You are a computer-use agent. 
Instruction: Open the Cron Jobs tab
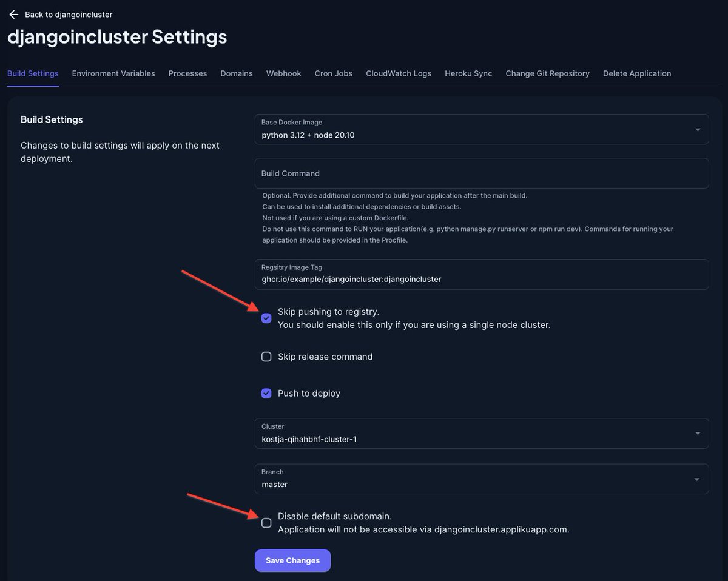334,73
